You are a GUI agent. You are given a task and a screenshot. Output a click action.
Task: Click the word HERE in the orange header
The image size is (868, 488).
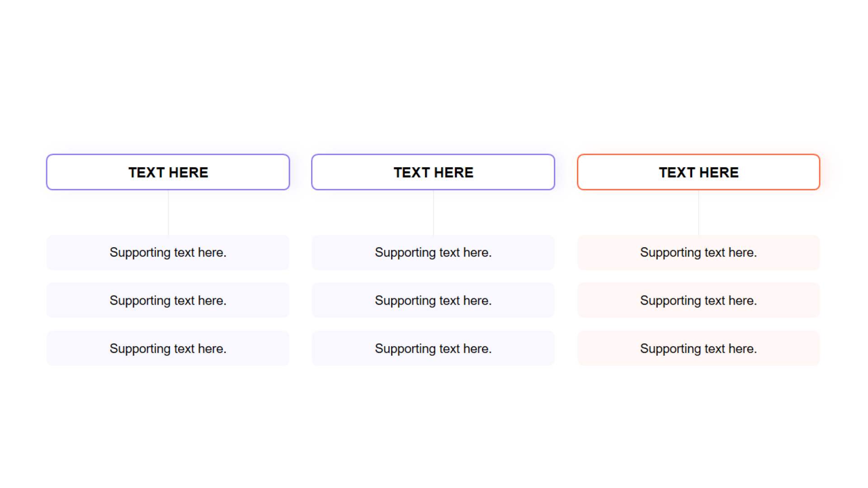[719, 173]
